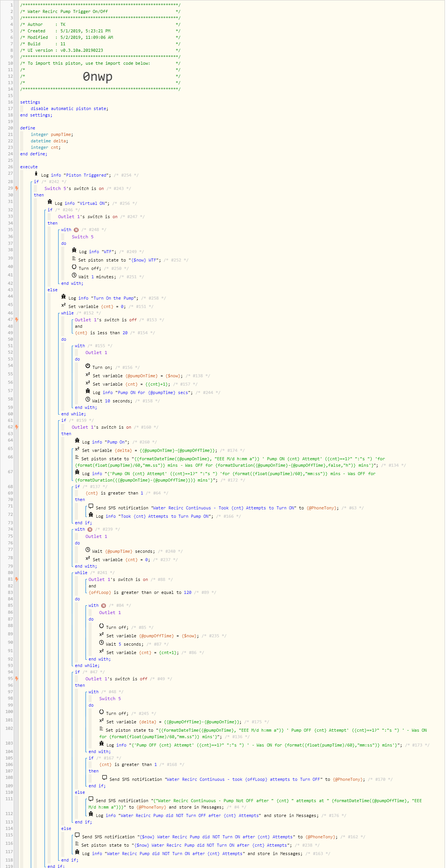Click the lightning trigger icon at line 62

coord(16,427)
